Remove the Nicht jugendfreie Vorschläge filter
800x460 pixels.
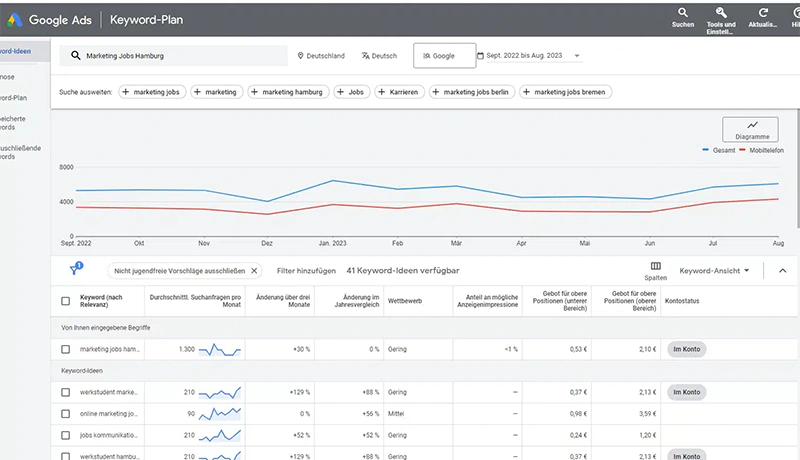pyautogui.click(x=254, y=271)
